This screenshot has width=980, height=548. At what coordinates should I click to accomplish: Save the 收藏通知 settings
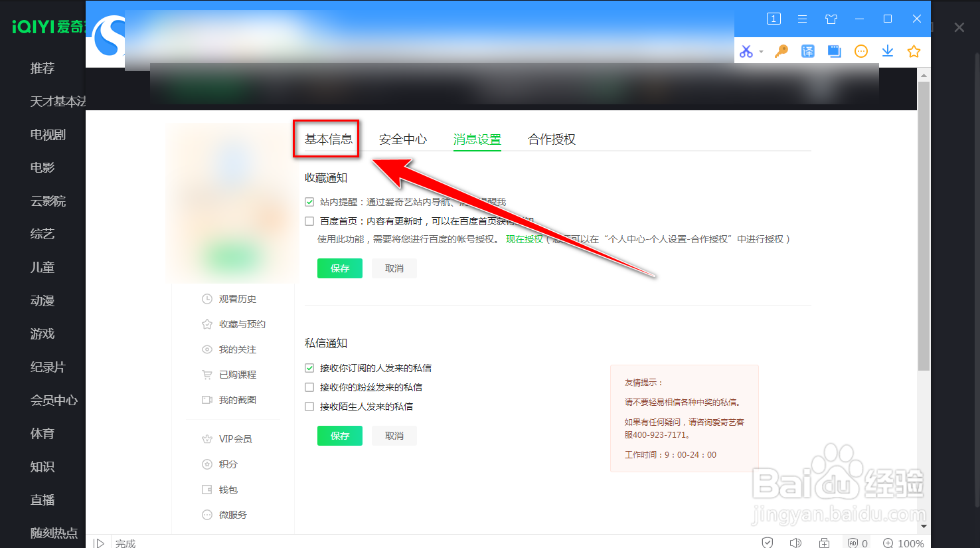pyautogui.click(x=340, y=268)
